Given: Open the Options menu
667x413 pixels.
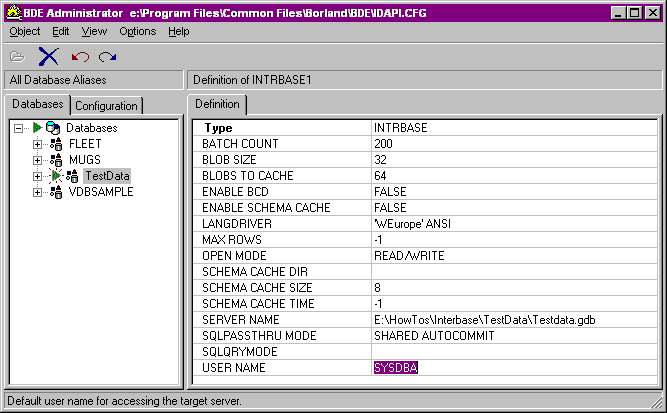Looking at the screenshot, I should pyautogui.click(x=137, y=31).
